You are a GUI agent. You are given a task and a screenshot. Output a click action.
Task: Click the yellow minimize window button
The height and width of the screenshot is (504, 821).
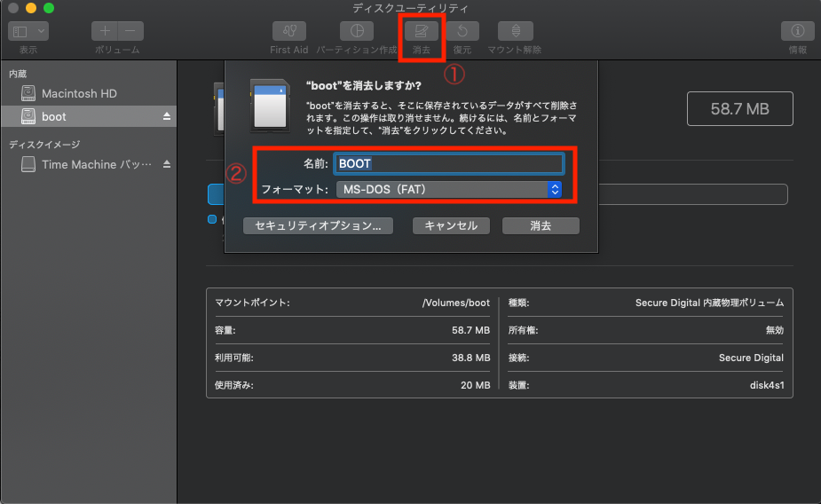pyautogui.click(x=31, y=8)
